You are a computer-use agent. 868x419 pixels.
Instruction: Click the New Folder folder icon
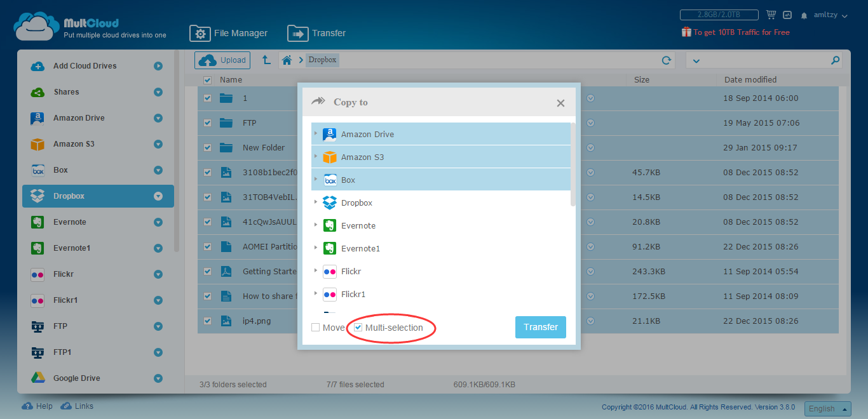226,148
